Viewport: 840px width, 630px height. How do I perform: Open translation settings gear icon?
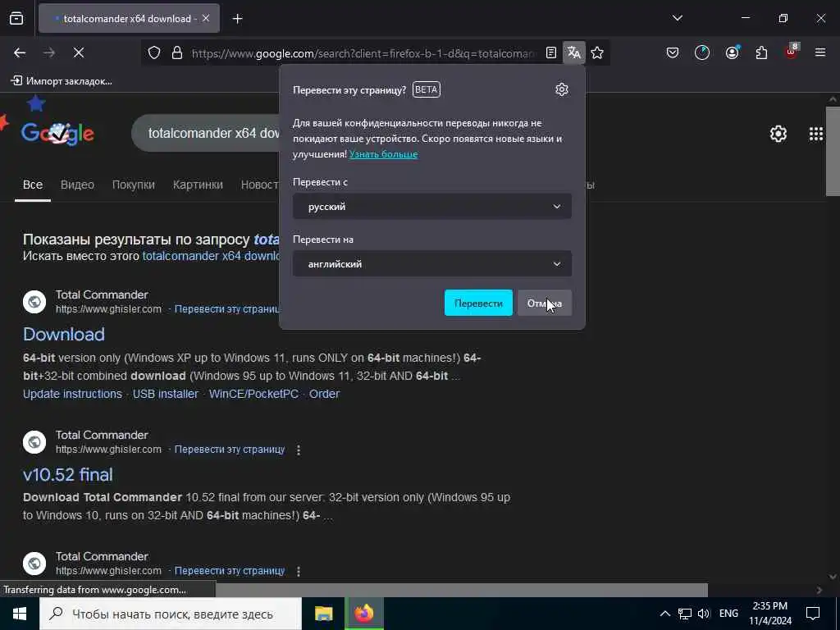coord(561,89)
